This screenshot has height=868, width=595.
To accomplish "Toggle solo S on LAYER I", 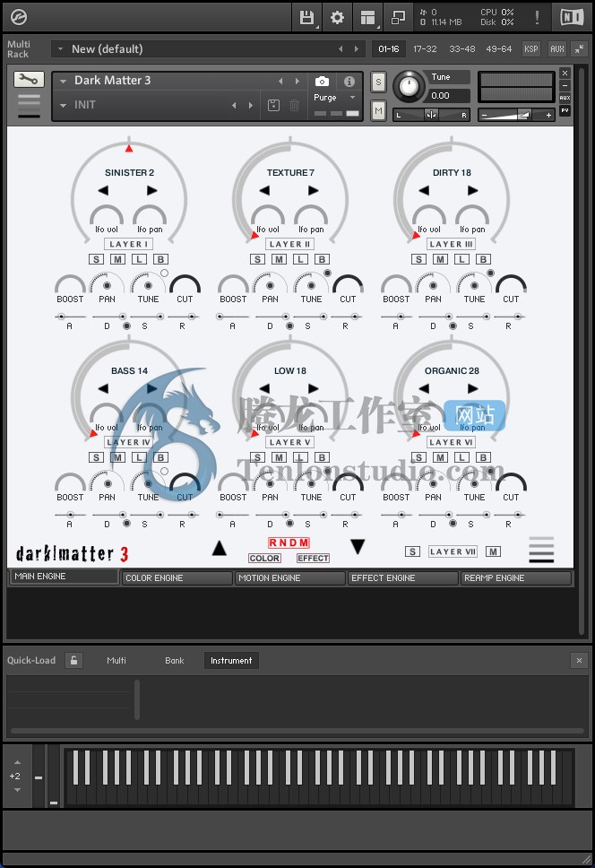I will click(x=96, y=259).
